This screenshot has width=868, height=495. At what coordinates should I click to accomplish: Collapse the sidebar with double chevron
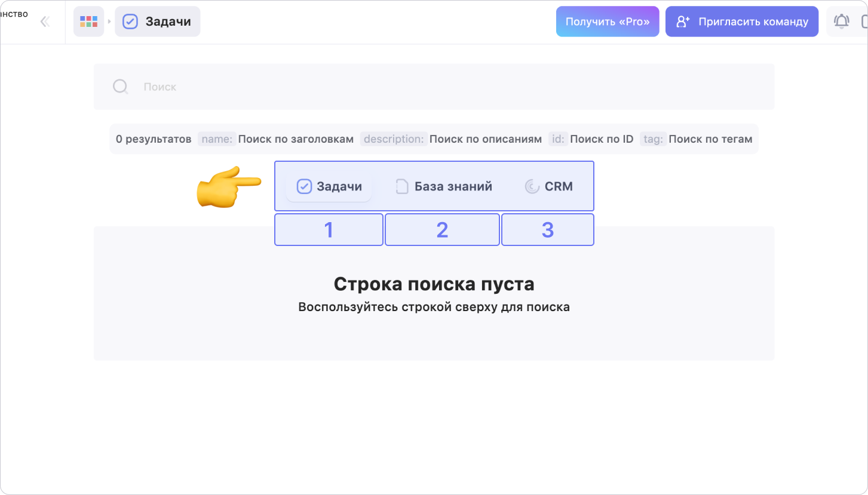coord(44,22)
